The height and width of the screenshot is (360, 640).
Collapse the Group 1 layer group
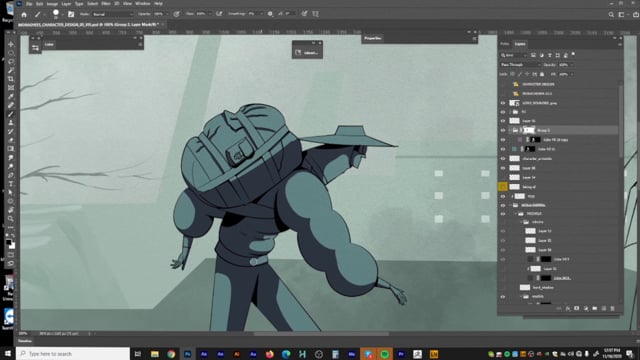pos(510,130)
